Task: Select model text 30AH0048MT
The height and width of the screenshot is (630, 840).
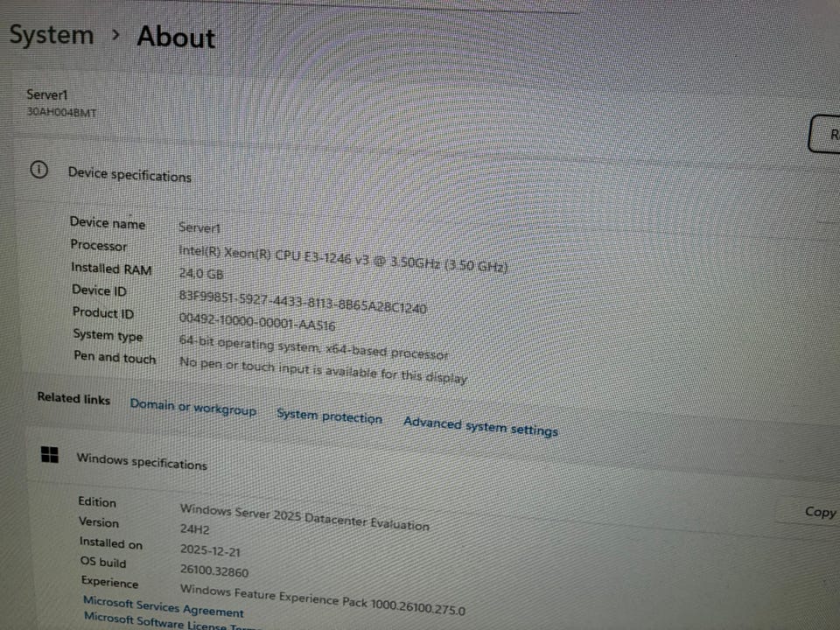Action: 61,112
